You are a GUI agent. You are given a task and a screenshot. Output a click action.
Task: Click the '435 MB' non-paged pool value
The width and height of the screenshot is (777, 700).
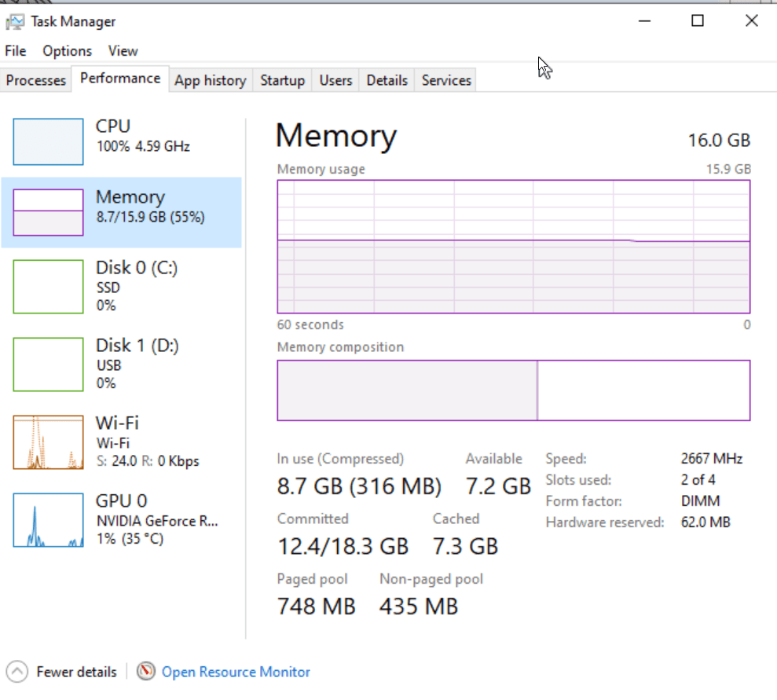pos(419,607)
